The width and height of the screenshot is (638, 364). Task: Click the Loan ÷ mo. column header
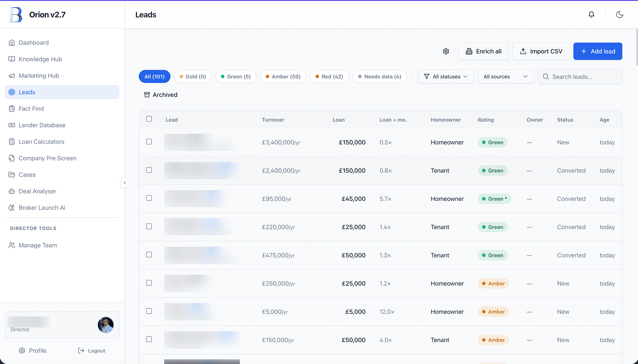pos(393,120)
